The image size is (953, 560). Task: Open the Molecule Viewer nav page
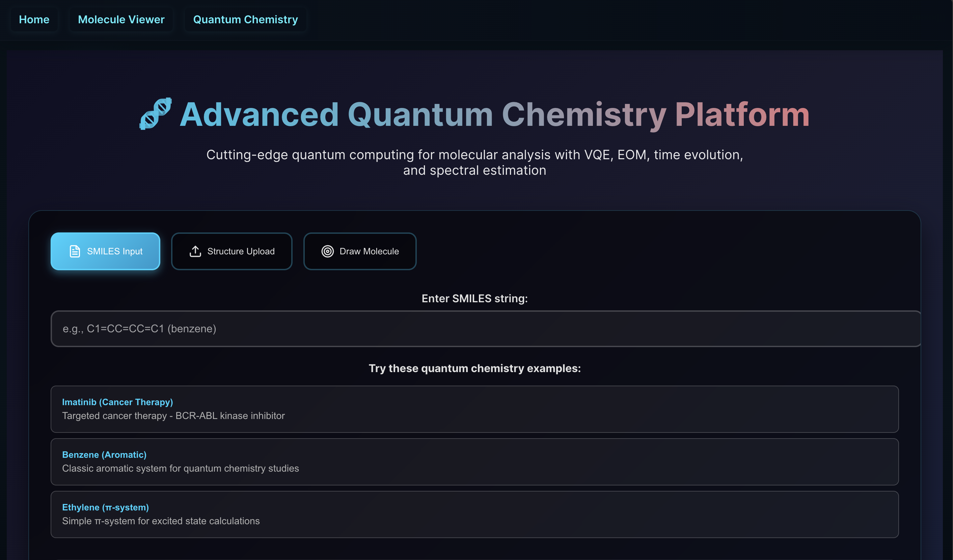coord(121,20)
